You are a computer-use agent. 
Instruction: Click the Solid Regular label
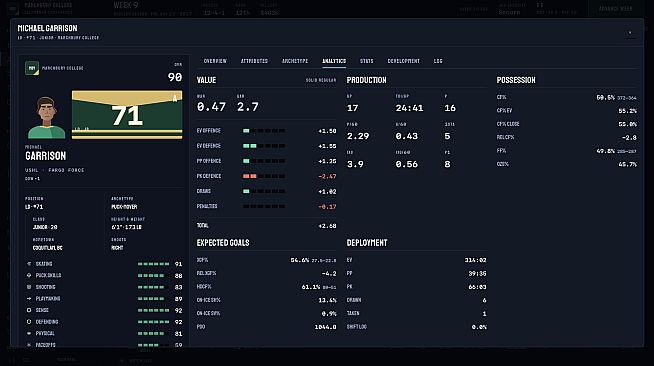coord(321,80)
